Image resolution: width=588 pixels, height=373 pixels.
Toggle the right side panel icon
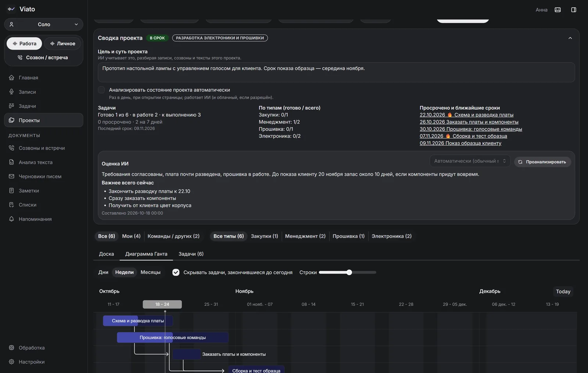[574, 10]
